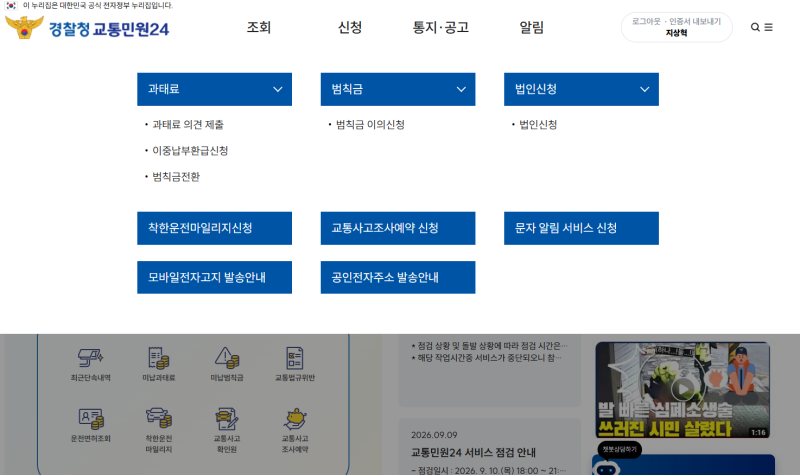The image size is (800, 475).
Task: Click the 2026.09.09 notice date
Action: pos(434,435)
